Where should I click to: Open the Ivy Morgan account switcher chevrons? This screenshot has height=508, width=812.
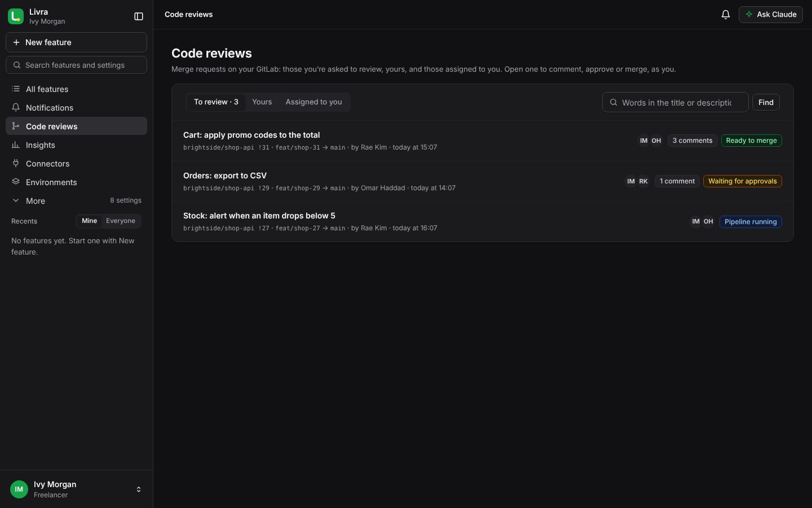pyautogui.click(x=139, y=489)
